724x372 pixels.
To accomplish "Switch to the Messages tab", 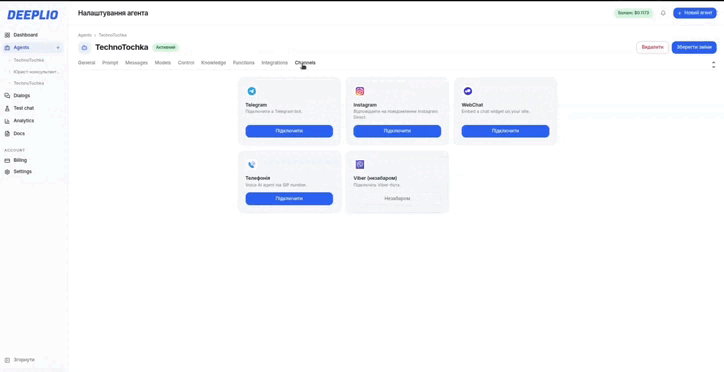I will point(136,63).
